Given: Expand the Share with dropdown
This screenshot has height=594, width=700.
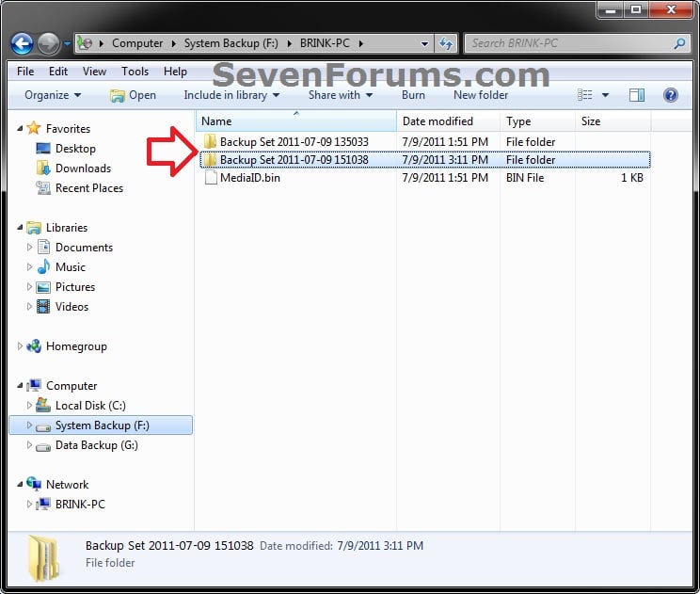Looking at the screenshot, I should (x=341, y=95).
